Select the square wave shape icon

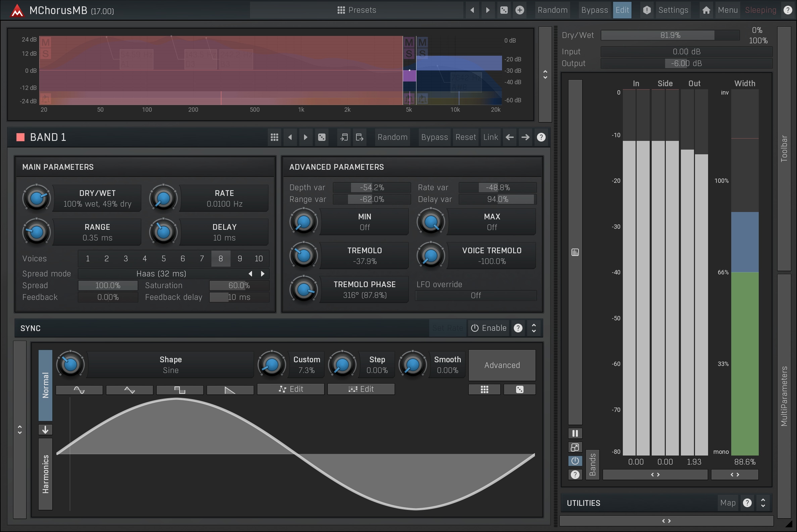pyautogui.click(x=180, y=390)
